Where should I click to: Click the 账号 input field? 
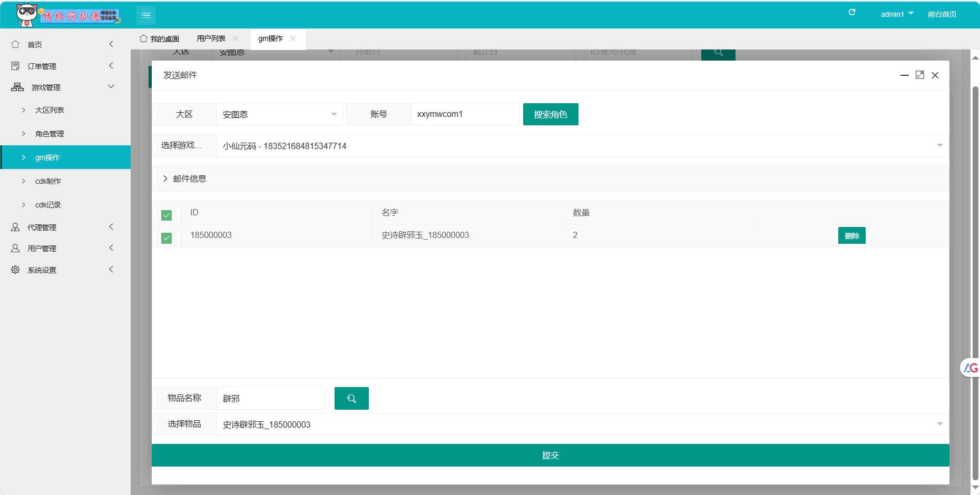(465, 114)
